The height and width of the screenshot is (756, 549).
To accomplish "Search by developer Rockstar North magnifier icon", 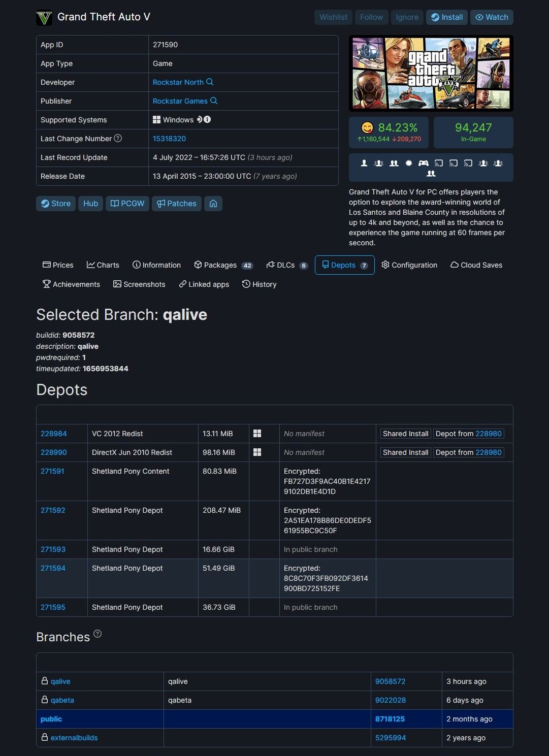I will pyautogui.click(x=210, y=82).
